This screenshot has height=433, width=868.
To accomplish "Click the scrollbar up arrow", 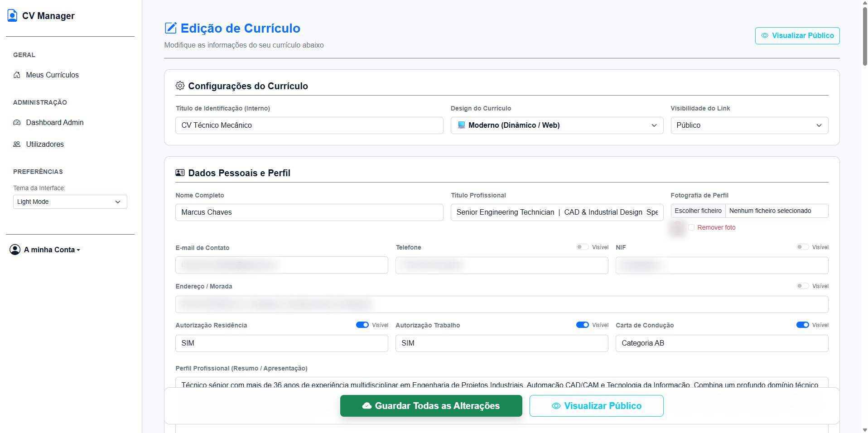I will click(x=864, y=3).
